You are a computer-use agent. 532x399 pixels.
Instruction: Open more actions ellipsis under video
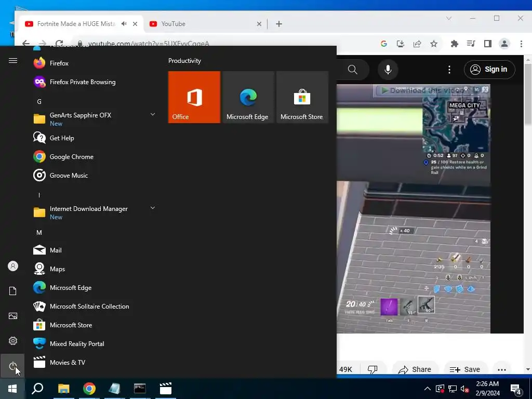pos(502,369)
